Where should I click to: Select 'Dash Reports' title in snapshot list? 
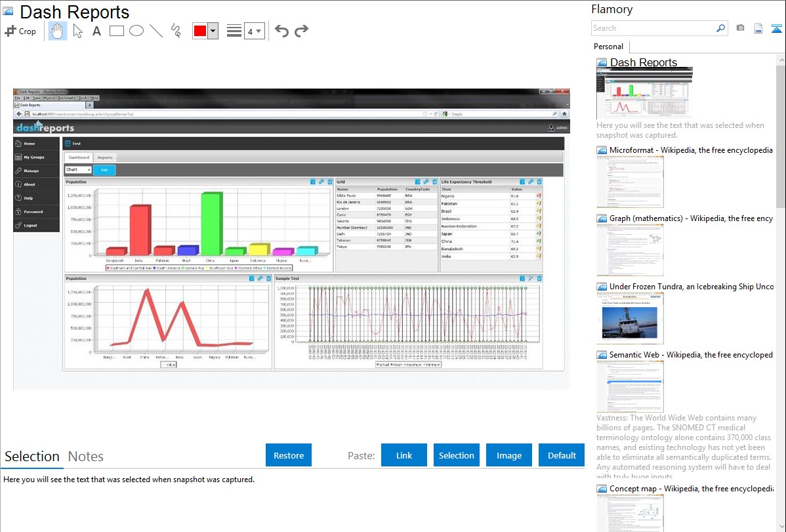pyautogui.click(x=643, y=62)
